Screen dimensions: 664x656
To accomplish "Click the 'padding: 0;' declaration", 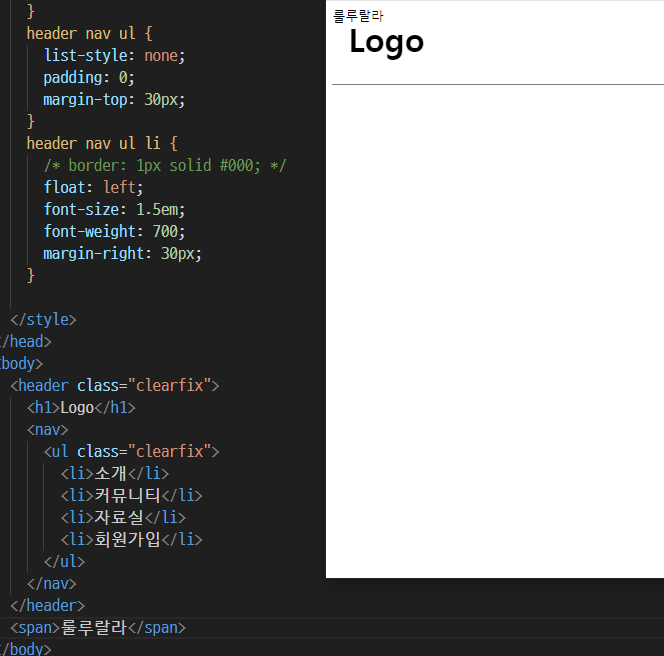I will (x=89, y=78).
